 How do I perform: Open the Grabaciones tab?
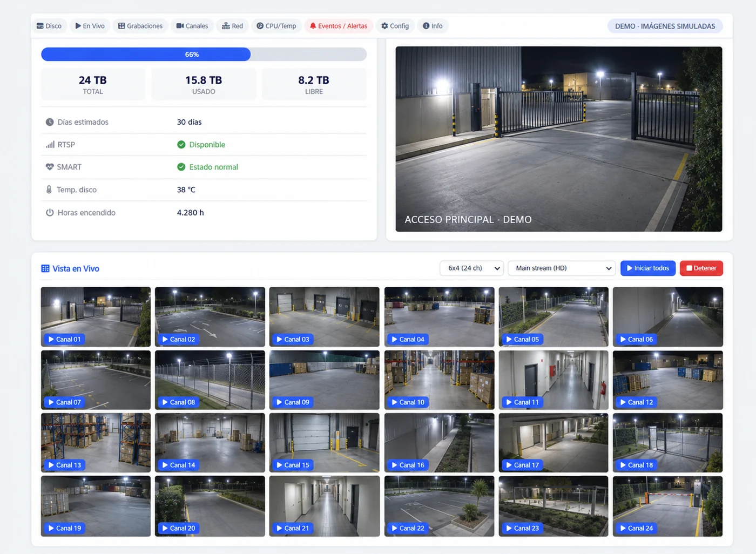(x=140, y=26)
